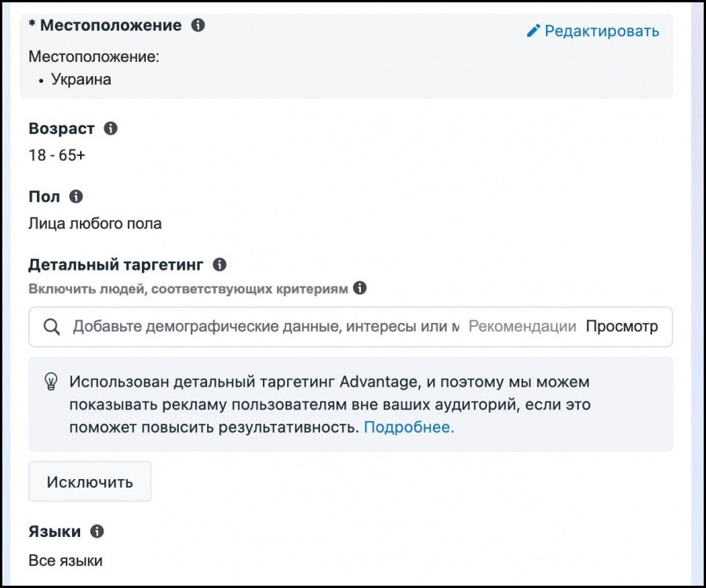Click Редактировать to edit the location
Screen dimensions: 706x588
pos(593,31)
